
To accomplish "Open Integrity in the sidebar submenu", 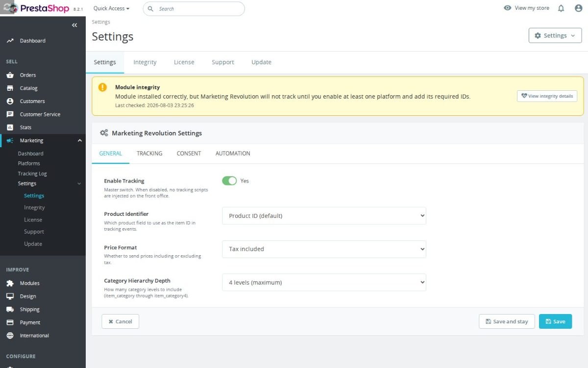I will (34, 208).
